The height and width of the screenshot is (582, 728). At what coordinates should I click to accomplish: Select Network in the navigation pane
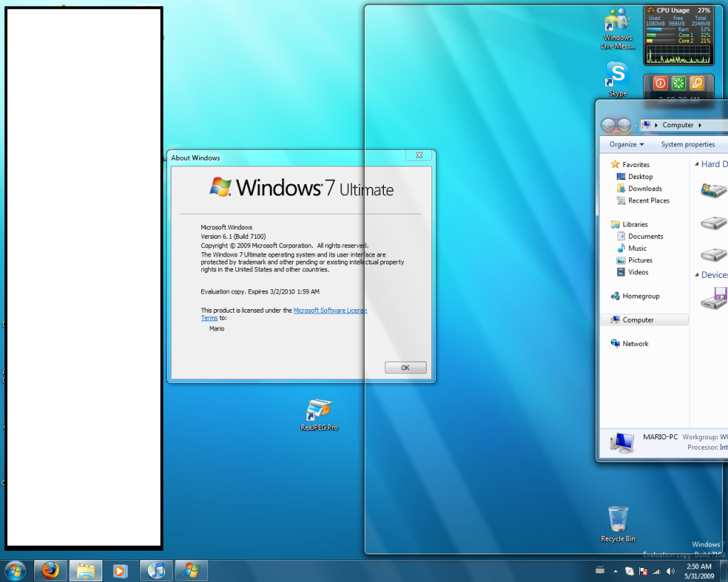click(x=630, y=343)
